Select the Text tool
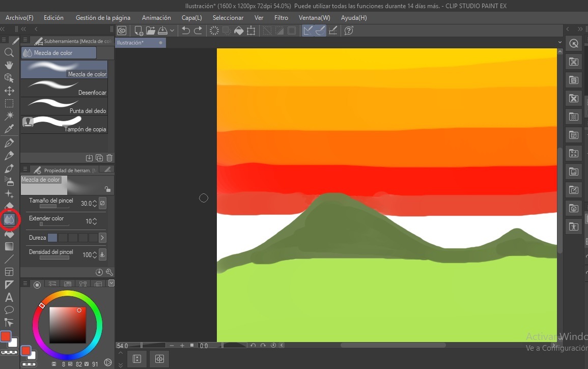Screen dimensions: 588x369 9,298
